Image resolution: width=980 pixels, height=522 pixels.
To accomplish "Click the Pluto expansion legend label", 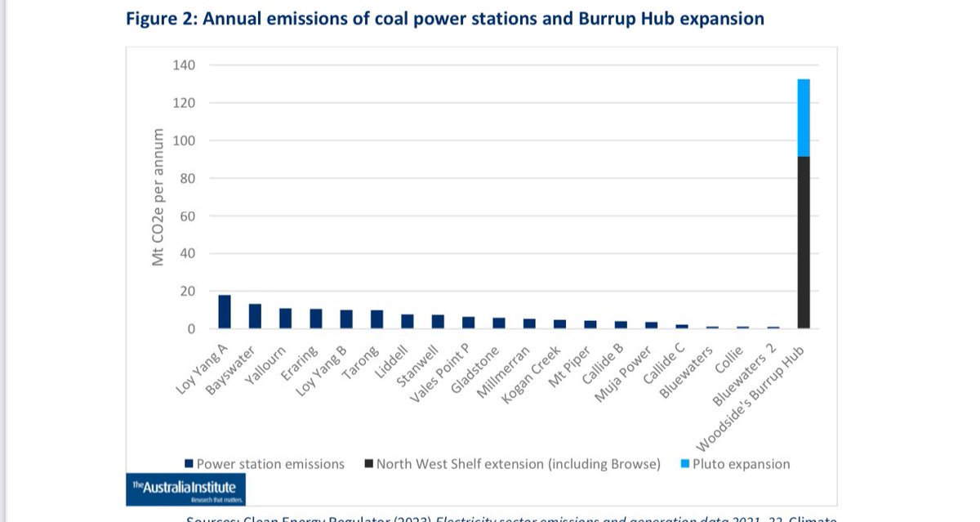I will tap(742, 464).
